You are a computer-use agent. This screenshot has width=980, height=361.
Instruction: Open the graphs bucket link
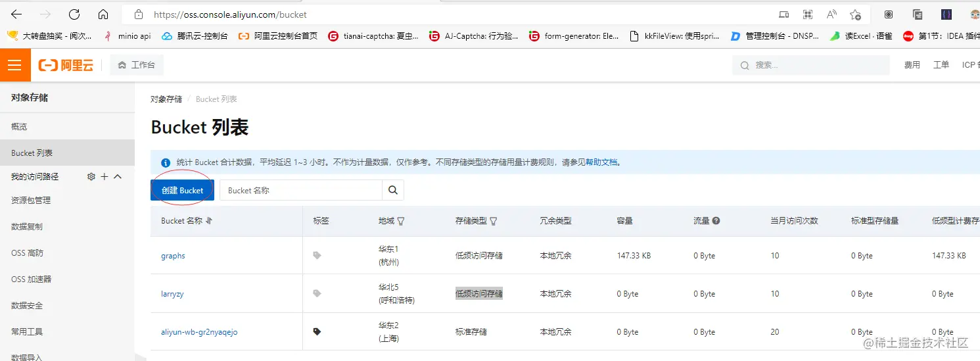point(173,256)
